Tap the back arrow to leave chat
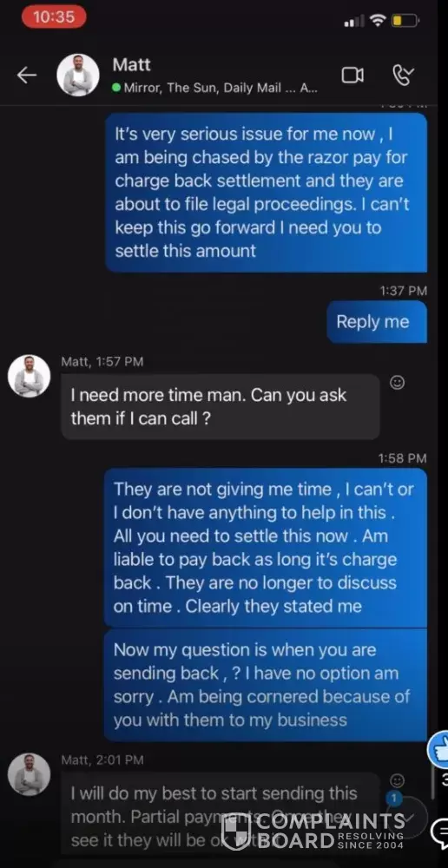The width and height of the screenshot is (448, 868). 27,76
